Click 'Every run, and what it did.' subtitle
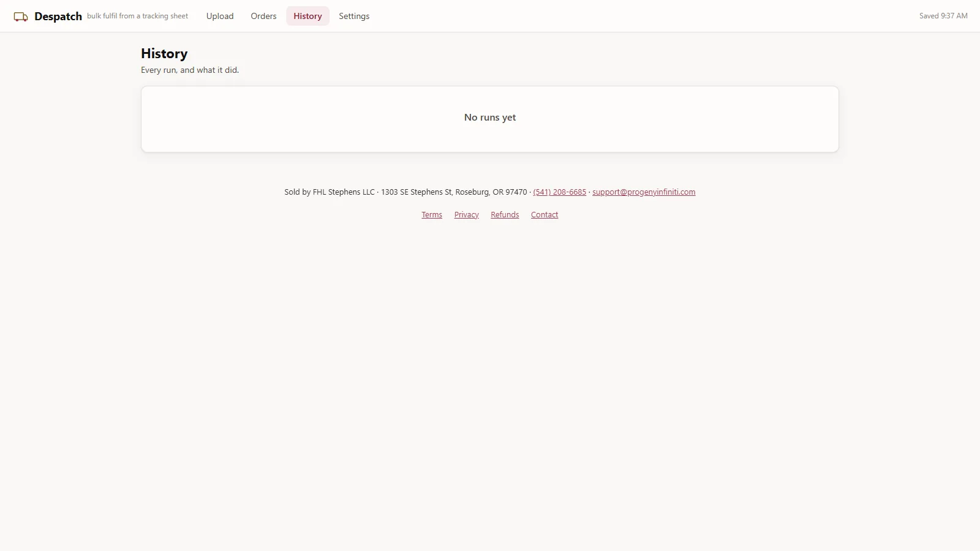 pyautogui.click(x=190, y=70)
